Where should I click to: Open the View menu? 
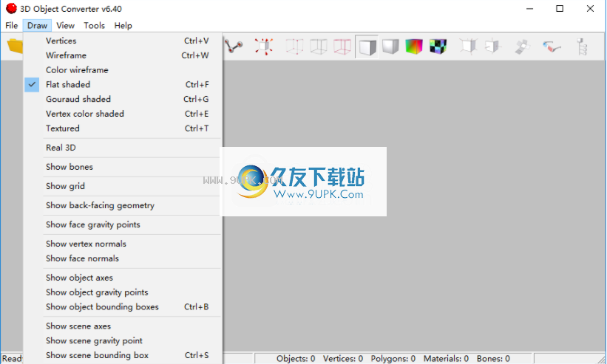65,26
